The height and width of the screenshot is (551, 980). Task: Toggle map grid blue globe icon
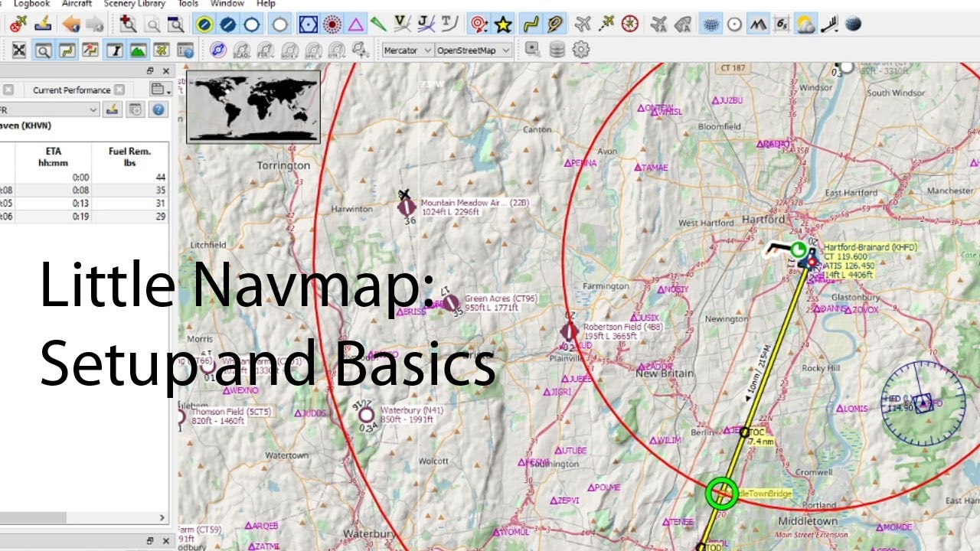click(x=712, y=24)
